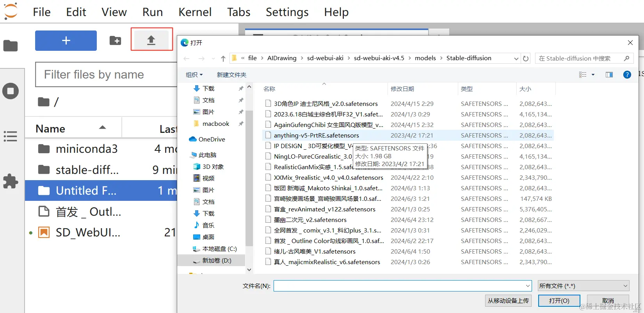Open the Run menu
This screenshot has width=644, height=313.
tap(153, 12)
